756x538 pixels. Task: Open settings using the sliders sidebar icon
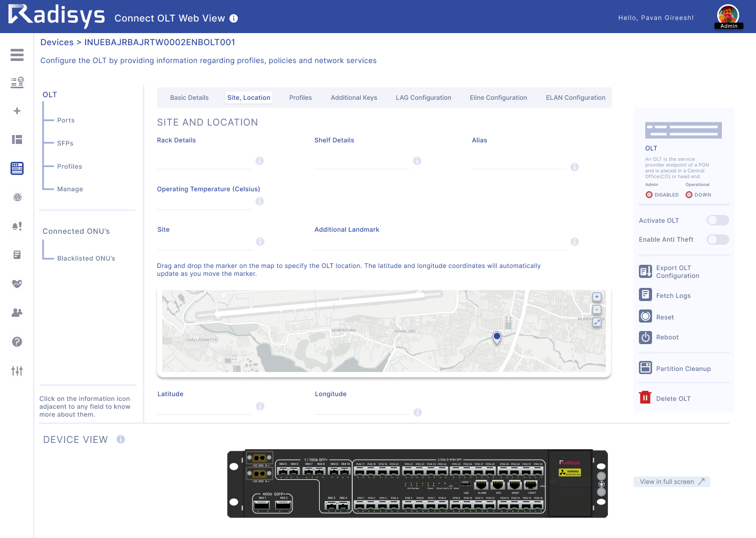17,370
